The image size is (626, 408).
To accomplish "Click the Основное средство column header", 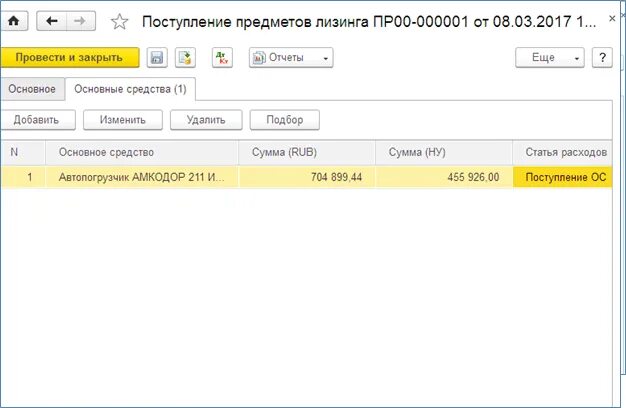I will pyautogui.click(x=142, y=152).
